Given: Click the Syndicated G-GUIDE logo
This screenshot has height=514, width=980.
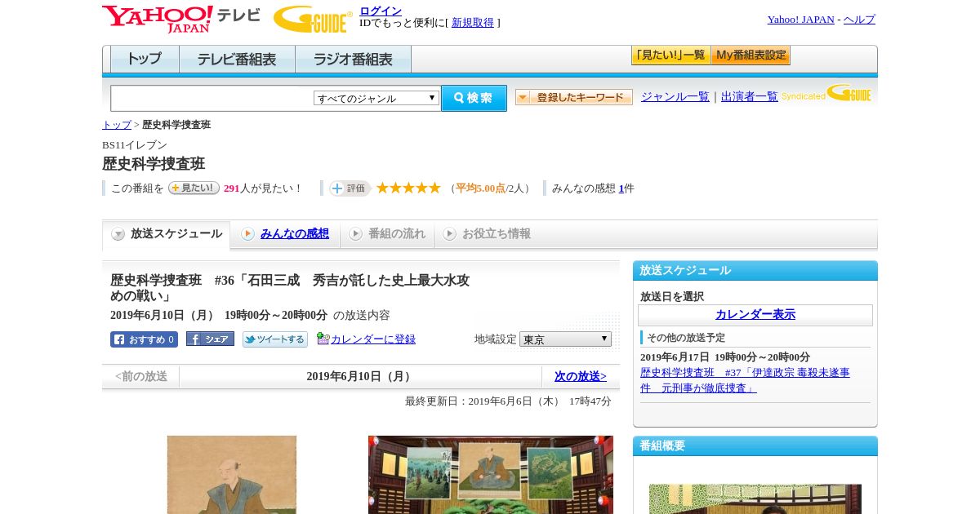Looking at the screenshot, I should 826,93.
